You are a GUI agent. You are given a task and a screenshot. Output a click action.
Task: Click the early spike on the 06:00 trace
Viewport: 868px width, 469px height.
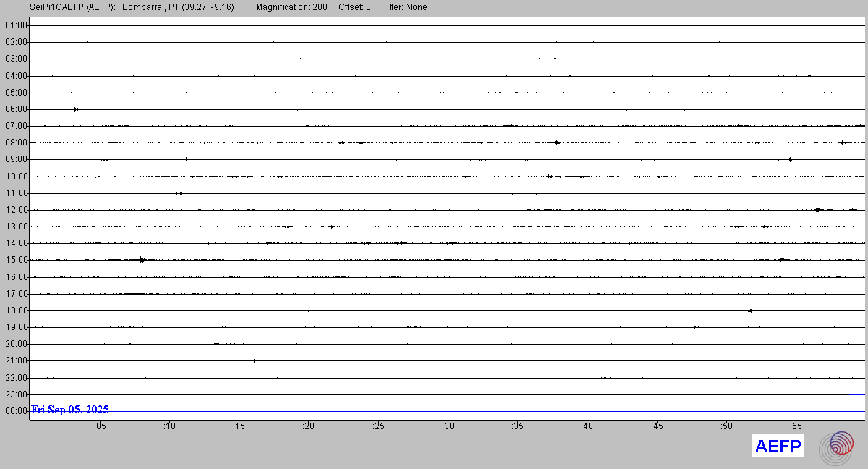(75, 109)
